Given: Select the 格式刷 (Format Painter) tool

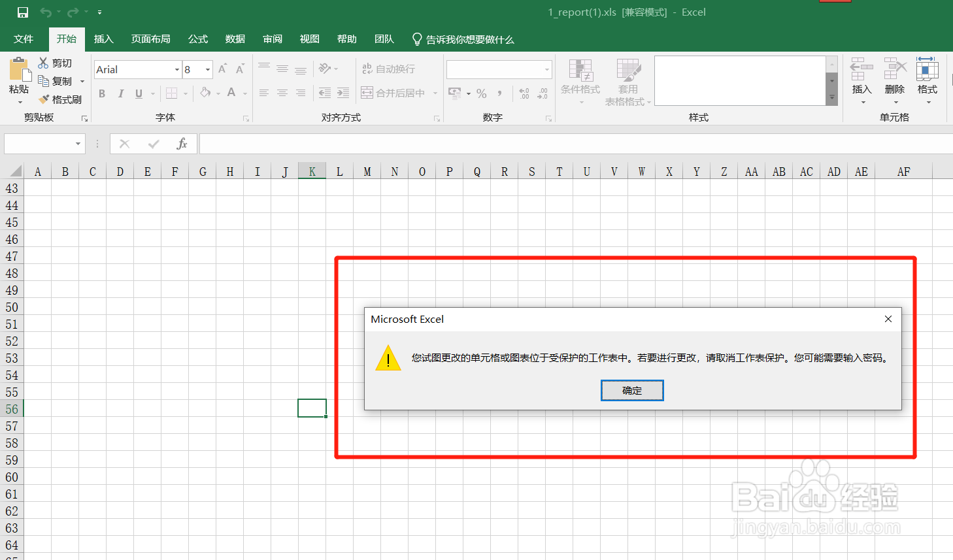Looking at the screenshot, I should [62, 99].
